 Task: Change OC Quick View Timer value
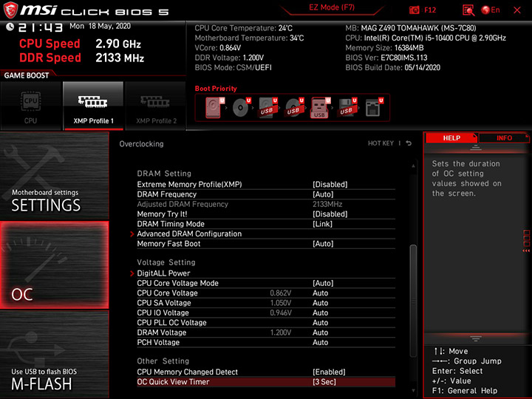click(x=266, y=382)
